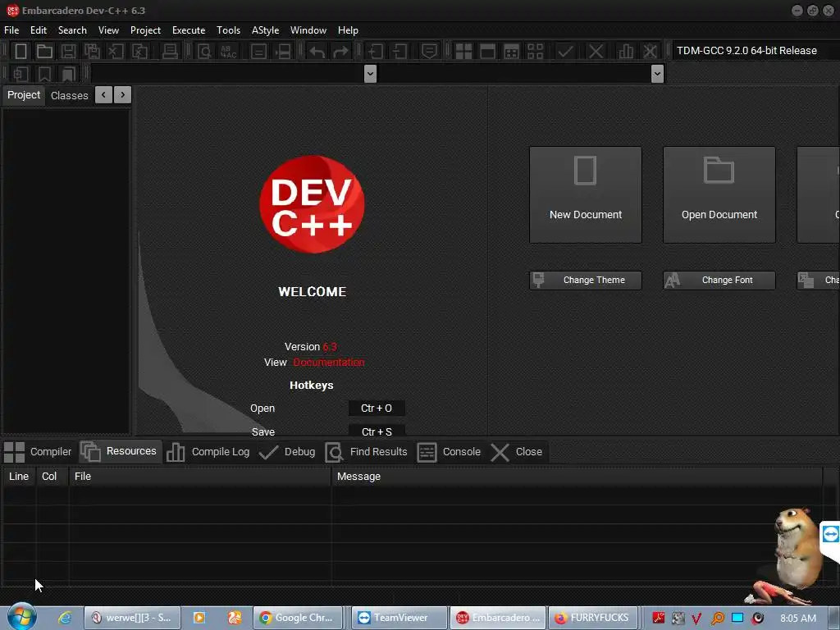The width and height of the screenshot is (840, 630).
Task: Click the Profile bar-chart toolbar icon
Action: point(626,52)
